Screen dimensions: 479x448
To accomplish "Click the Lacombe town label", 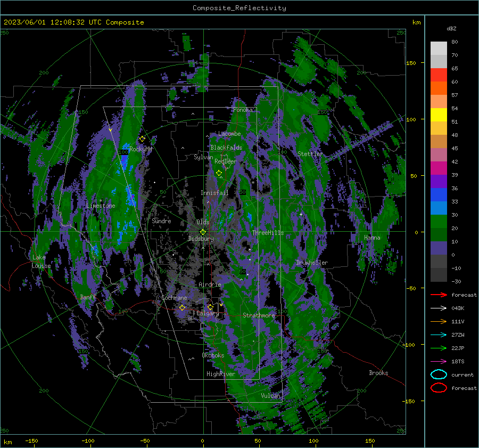I will (229, 134).
